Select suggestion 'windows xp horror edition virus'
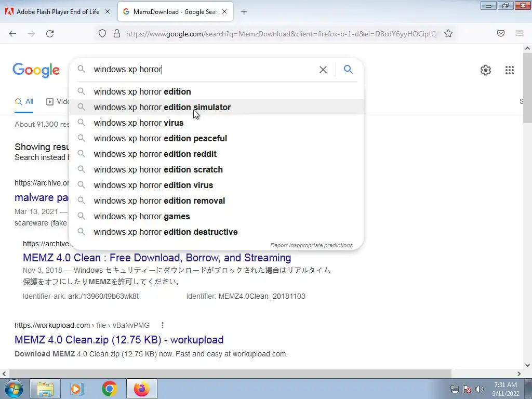 click(x=216, y=185)
